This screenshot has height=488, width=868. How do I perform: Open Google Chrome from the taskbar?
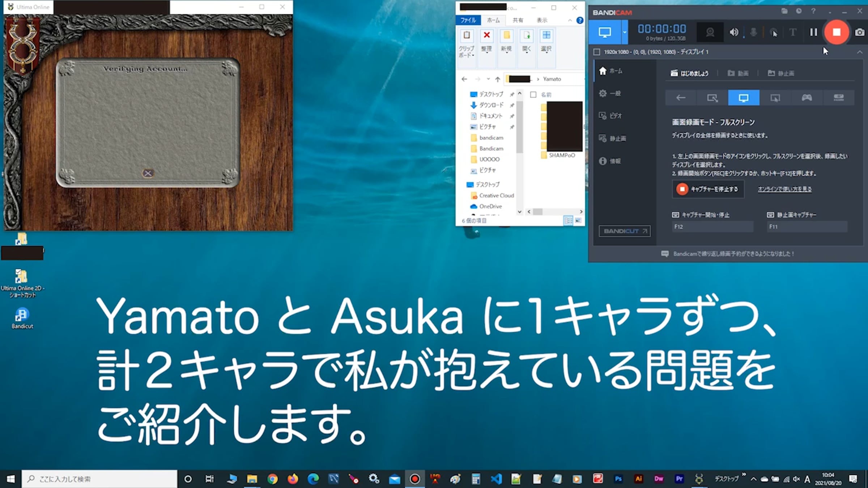[272, 479]
